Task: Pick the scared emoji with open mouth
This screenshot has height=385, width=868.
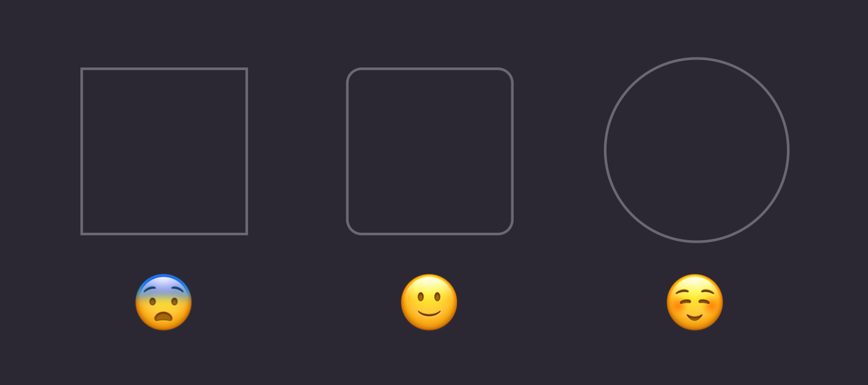Action: coord(164,302)
